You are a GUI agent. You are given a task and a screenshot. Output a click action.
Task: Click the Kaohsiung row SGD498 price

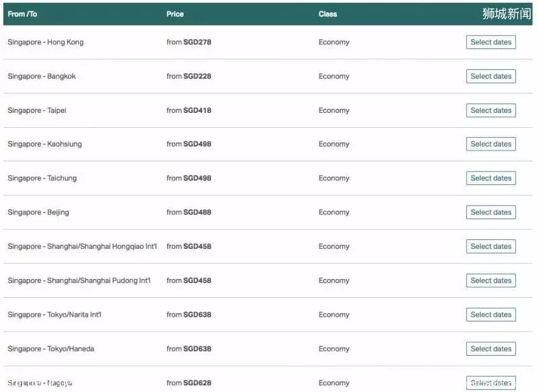[x=189, y=144]
